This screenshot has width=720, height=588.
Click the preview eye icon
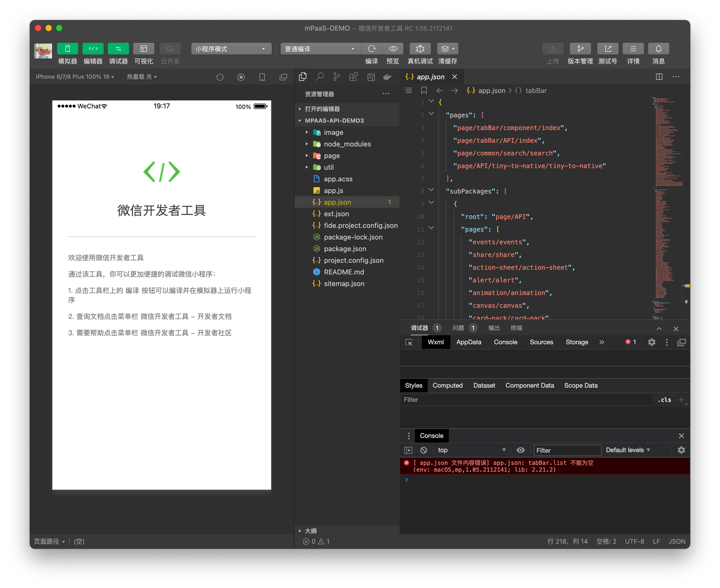(x=393, y=49)
